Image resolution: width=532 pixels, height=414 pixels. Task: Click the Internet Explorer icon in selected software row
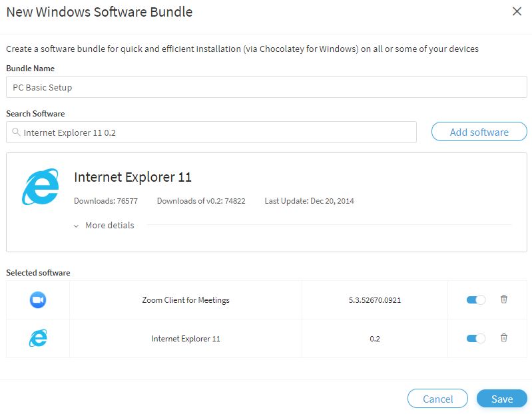[38, 338]
